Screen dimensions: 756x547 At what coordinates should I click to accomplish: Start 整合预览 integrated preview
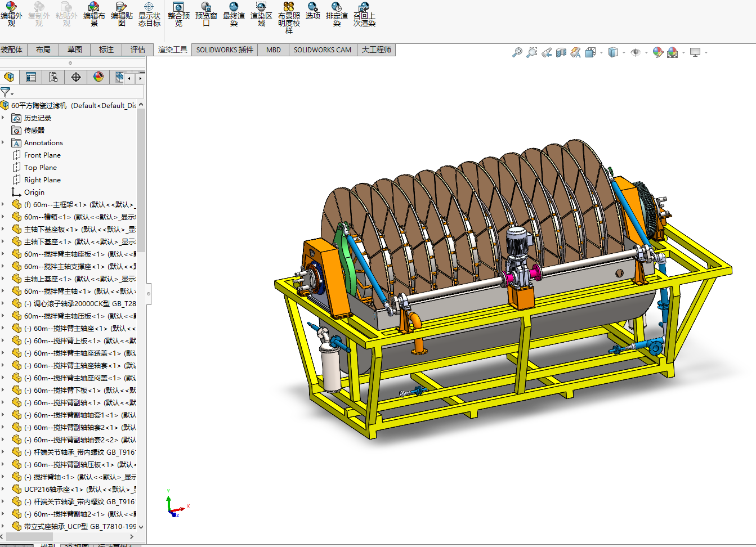pyautogui.click(x=178, y=14)
